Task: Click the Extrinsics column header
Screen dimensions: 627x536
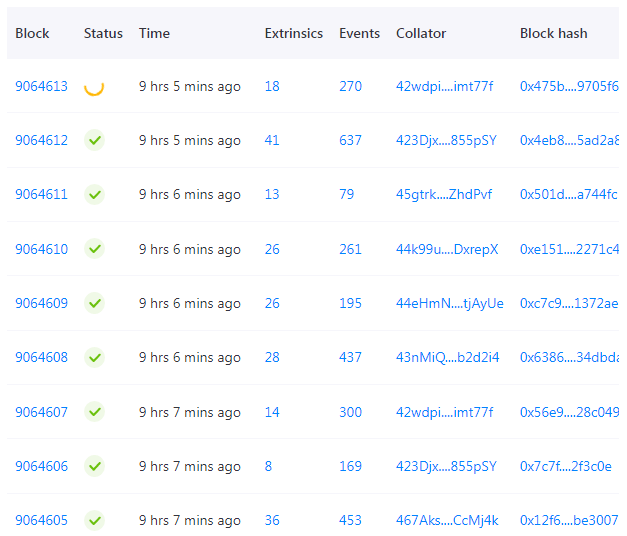Action: coord(294,33)
